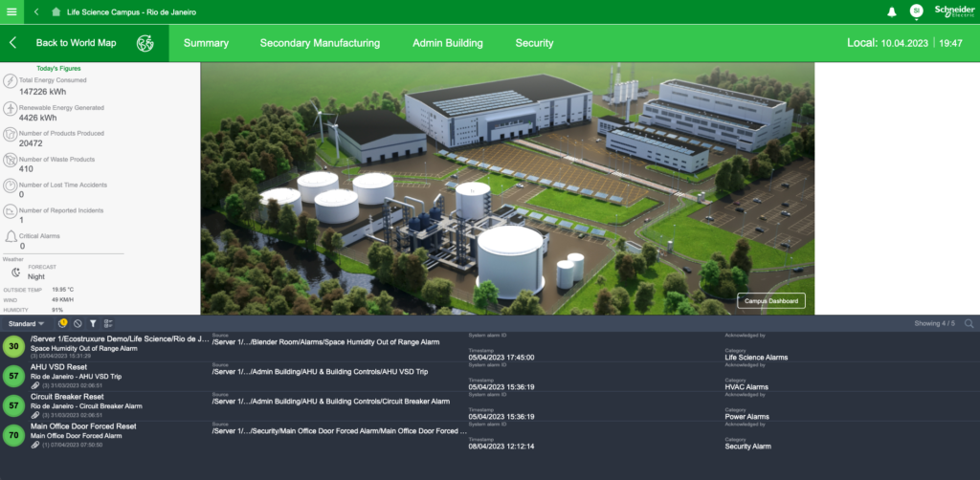Select the Circuit Breaker Reset alarm title
The height and width of the screenshot is (480, 980).
67,397
